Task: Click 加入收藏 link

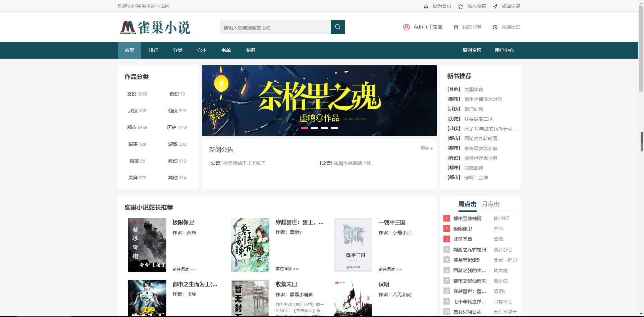Action: pyautogui.click(x=477, y=6)
